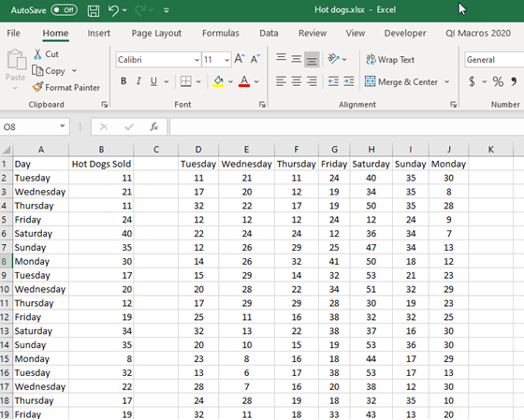
Task: Click Align Right icon
Action: tap(312, 81)
